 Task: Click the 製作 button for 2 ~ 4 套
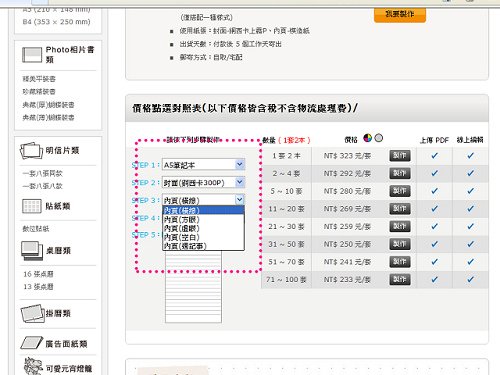coord(400,173)
